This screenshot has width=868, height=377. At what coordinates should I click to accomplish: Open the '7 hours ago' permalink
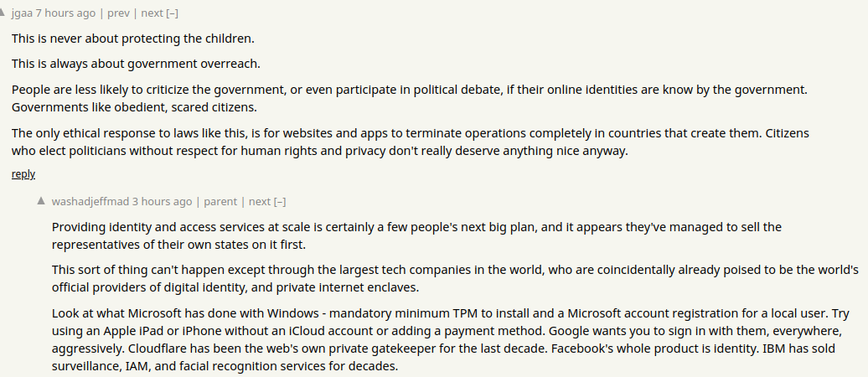click(x=66, y=13)
